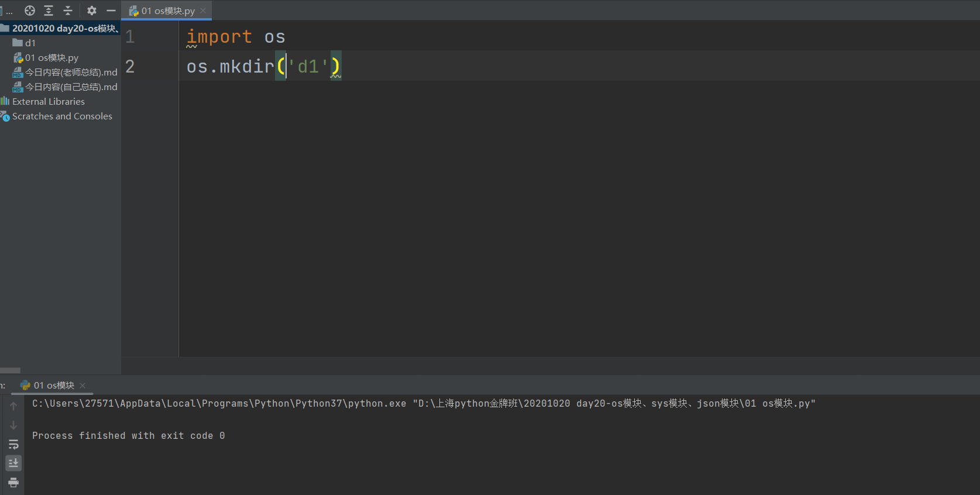
Task: Click the project root folder icon
Action: [x=5, y=28]
